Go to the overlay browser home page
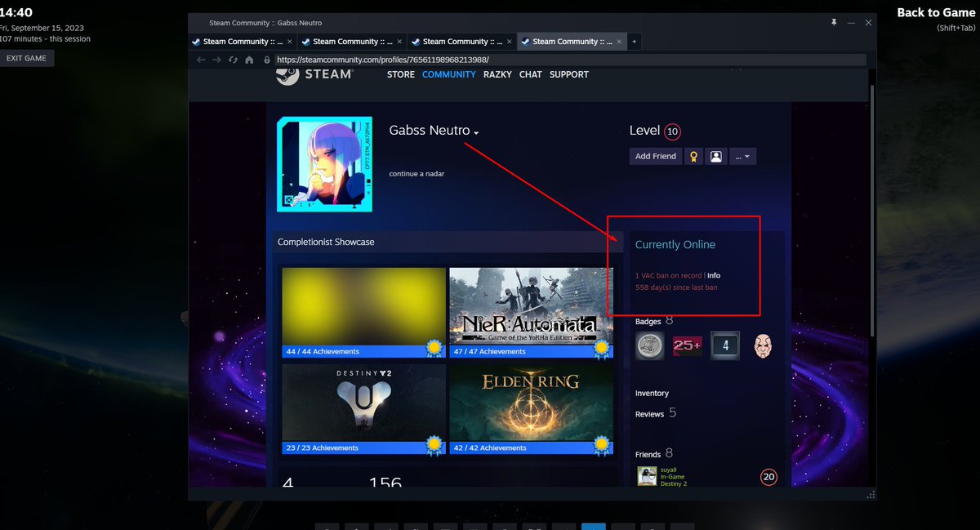Screen dimensions: 980x530 [249, 60]
